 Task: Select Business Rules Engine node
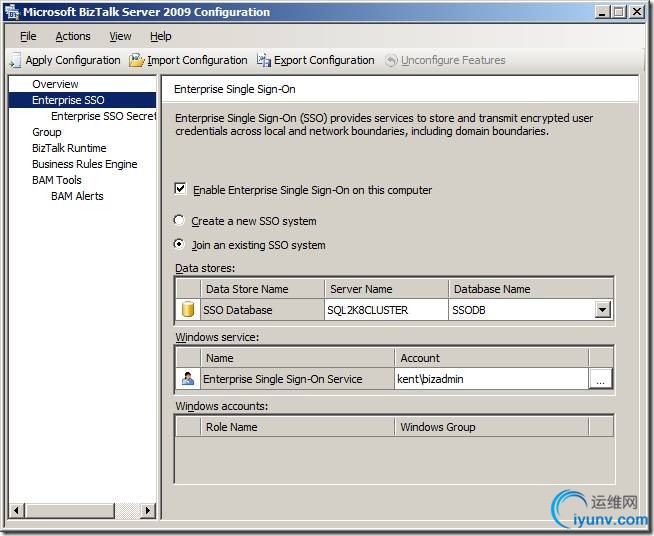pos(85,164)
